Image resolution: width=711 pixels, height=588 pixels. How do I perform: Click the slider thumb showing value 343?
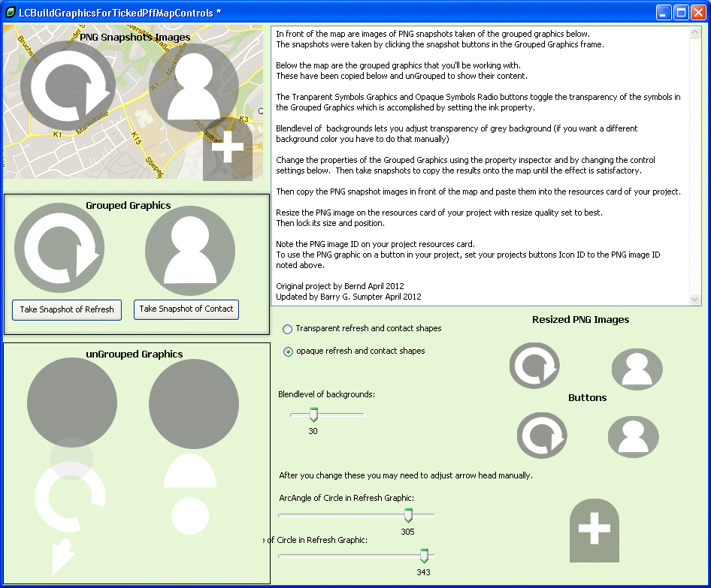point(424,556)
